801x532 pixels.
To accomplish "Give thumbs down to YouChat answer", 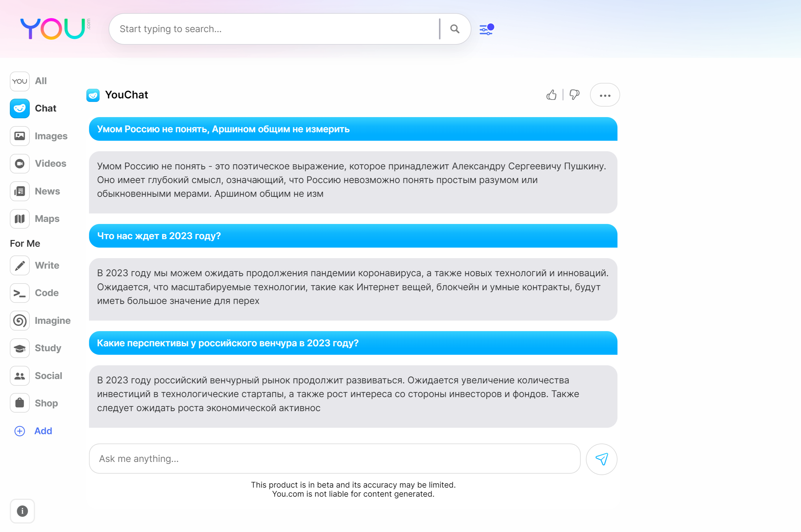I will (574, 95).
